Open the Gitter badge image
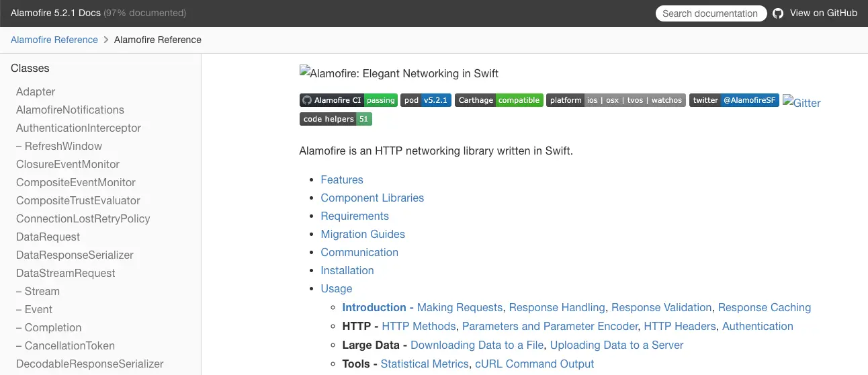This screenshot has width=868, height=375. pos(801,102)
